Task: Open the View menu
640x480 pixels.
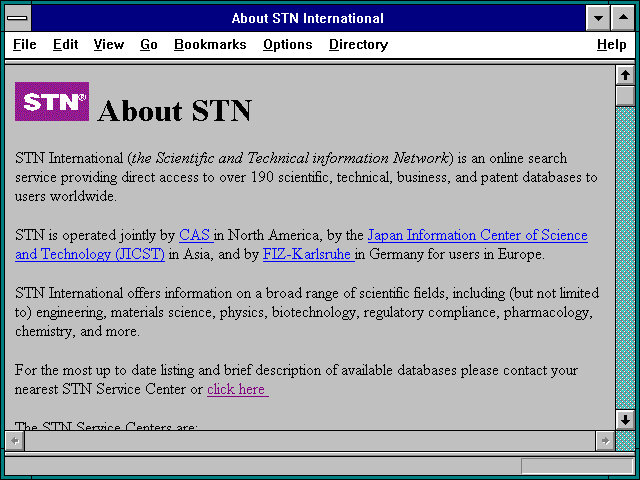Action: coord(109,44)
